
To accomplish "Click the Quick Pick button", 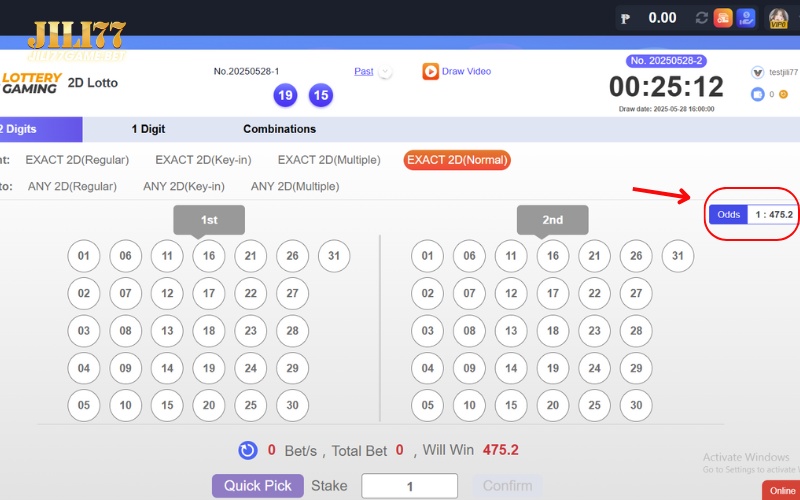I will pyautogui.click(x=258, y=486).
